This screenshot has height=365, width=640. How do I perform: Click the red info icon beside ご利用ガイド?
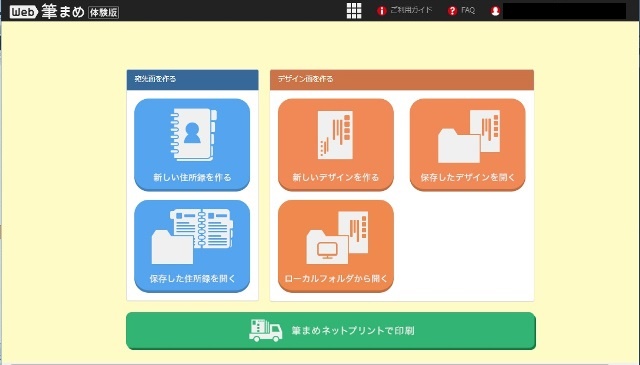(x=382, y=11)
